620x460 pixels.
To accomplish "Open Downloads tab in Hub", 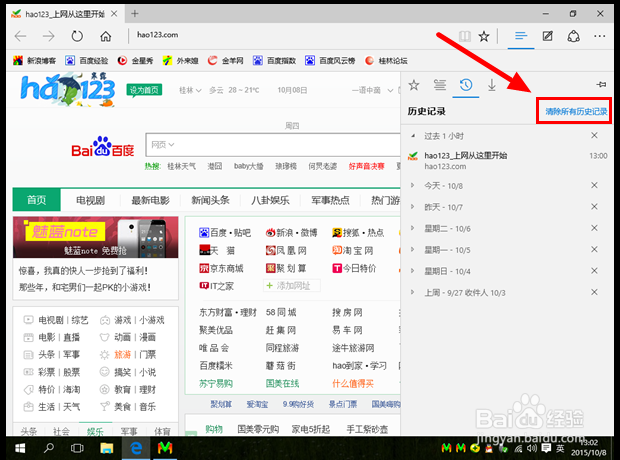I will coord(492,85).
